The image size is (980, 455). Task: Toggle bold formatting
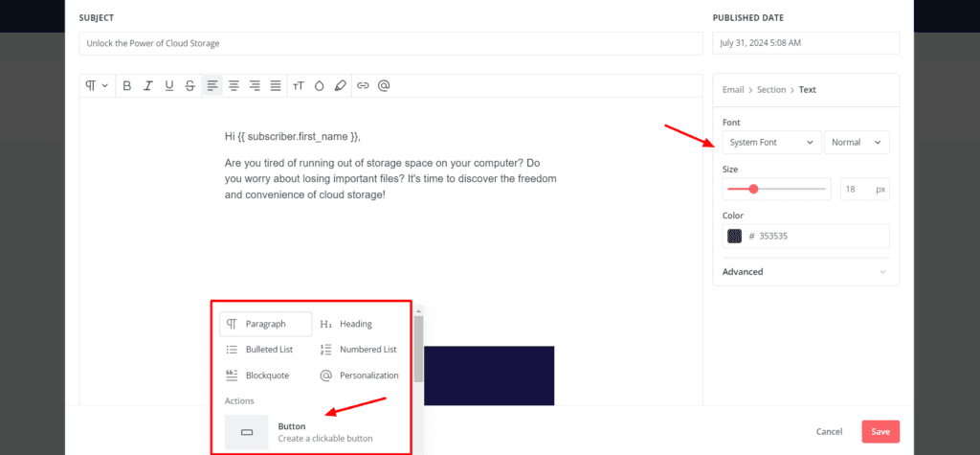click(127, 86)
